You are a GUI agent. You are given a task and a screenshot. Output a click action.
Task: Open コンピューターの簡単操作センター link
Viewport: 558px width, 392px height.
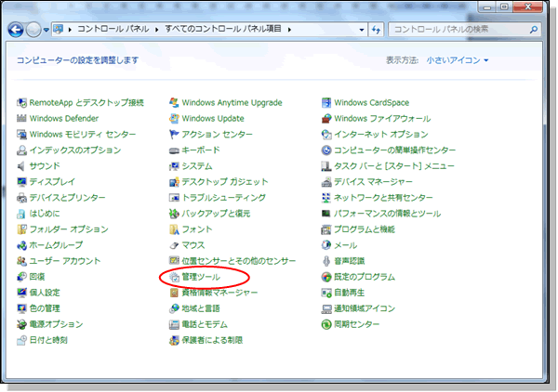tap(394, 150)
